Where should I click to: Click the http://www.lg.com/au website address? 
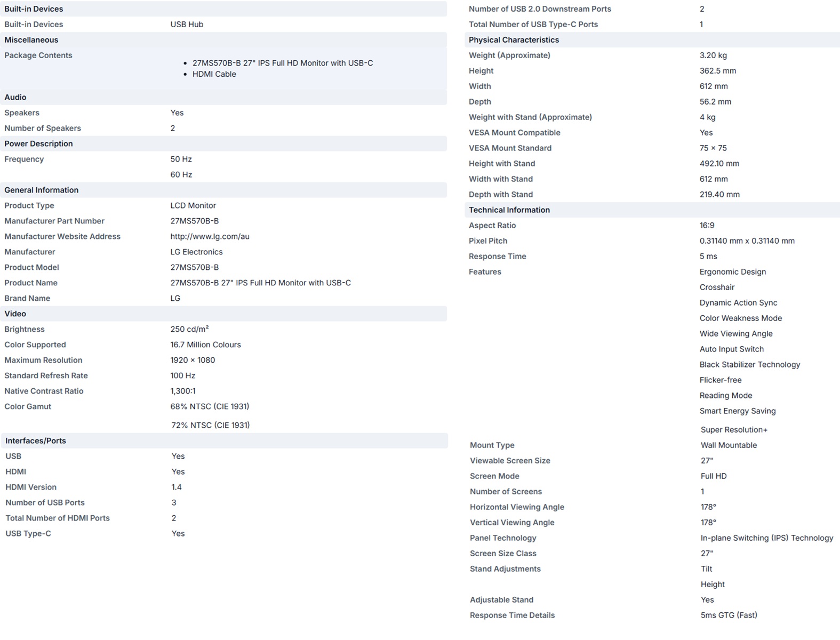point(210,236)
